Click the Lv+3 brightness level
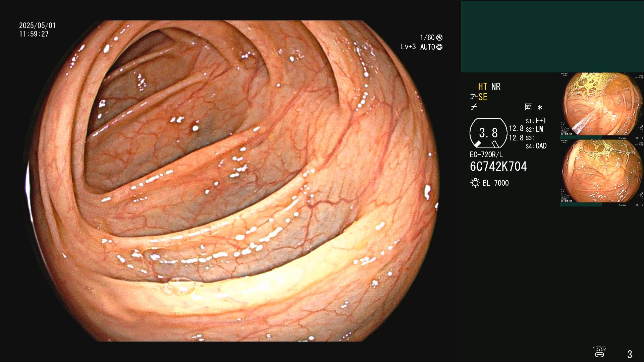The width and height of the screenshot is (644, 362). 408,47
